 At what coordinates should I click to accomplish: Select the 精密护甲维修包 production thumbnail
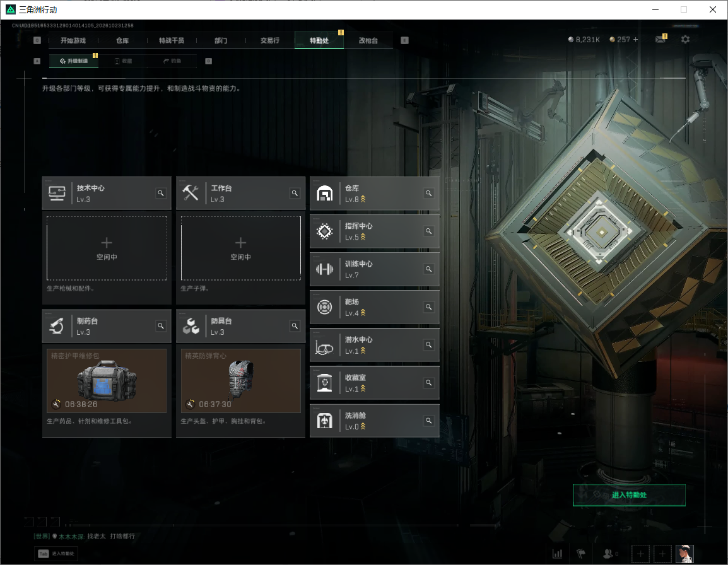[x=107, y=381]
